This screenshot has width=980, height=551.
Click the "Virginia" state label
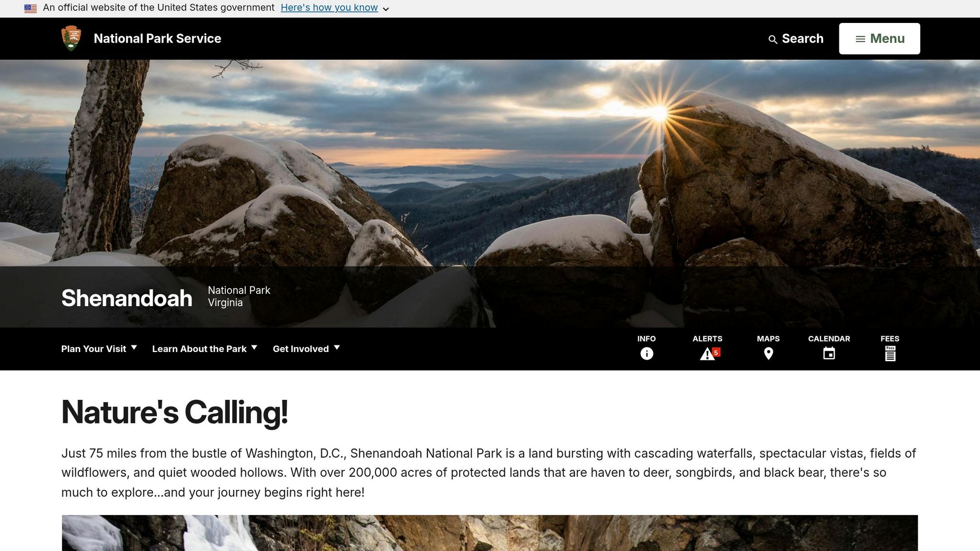pyautogui.click(x=225, y=303)
